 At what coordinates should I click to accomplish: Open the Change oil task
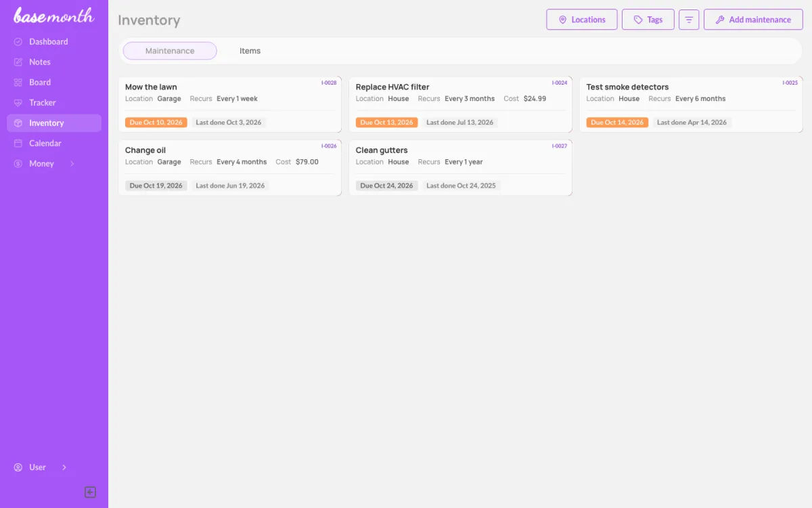(x=230, y=168)
